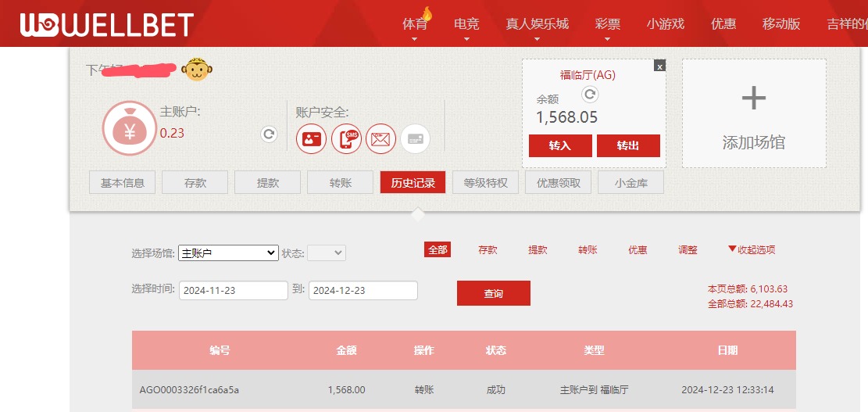Image resolution: width=868 pixels, height=412 pixels.
Task: Click the email verification icon
Action: pos(381,139)
